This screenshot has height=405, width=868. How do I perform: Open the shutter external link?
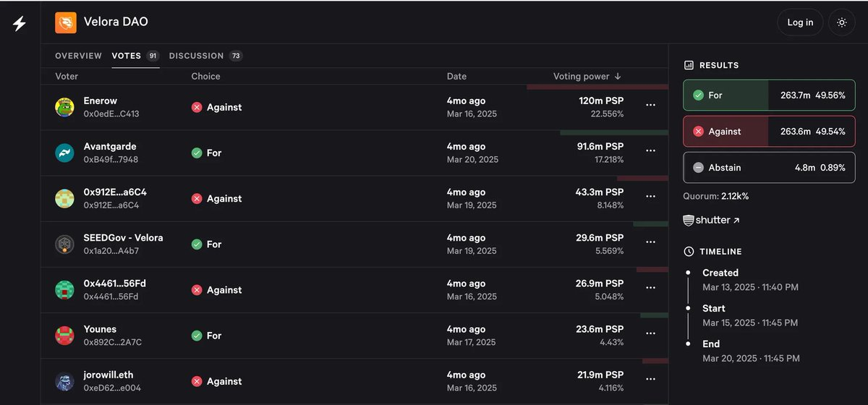712,220
